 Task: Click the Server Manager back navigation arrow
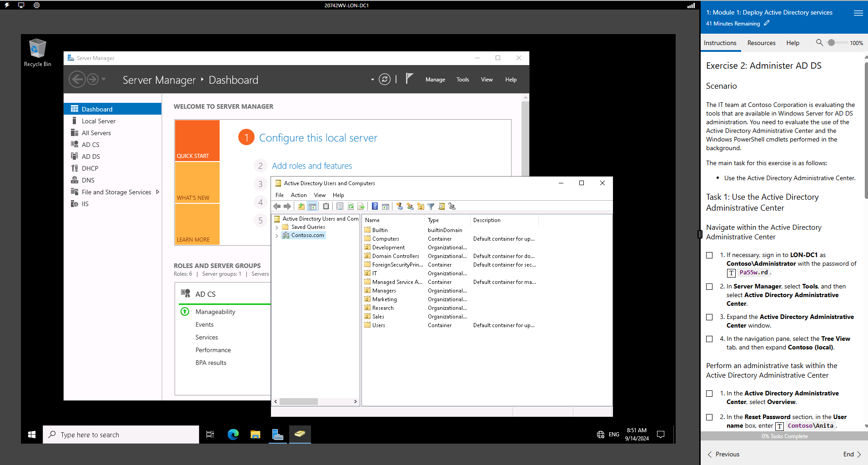pos(77,80)
